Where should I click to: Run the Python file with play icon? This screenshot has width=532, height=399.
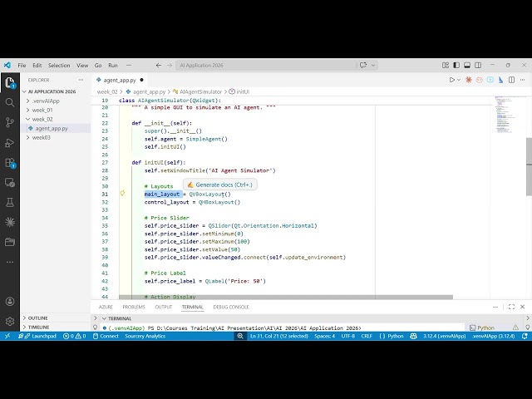(452, 80)
